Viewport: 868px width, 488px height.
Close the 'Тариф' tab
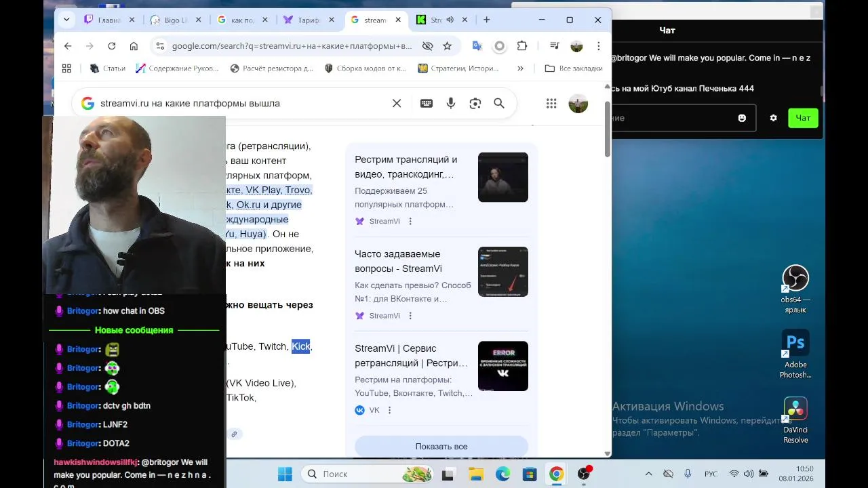(332, 20)
